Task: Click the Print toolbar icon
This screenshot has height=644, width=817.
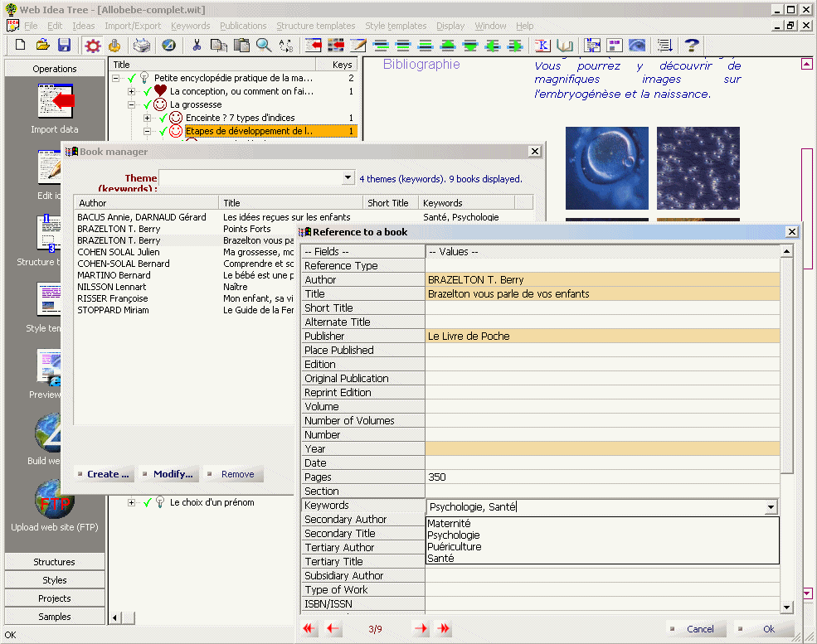Action: pos(143,46)
